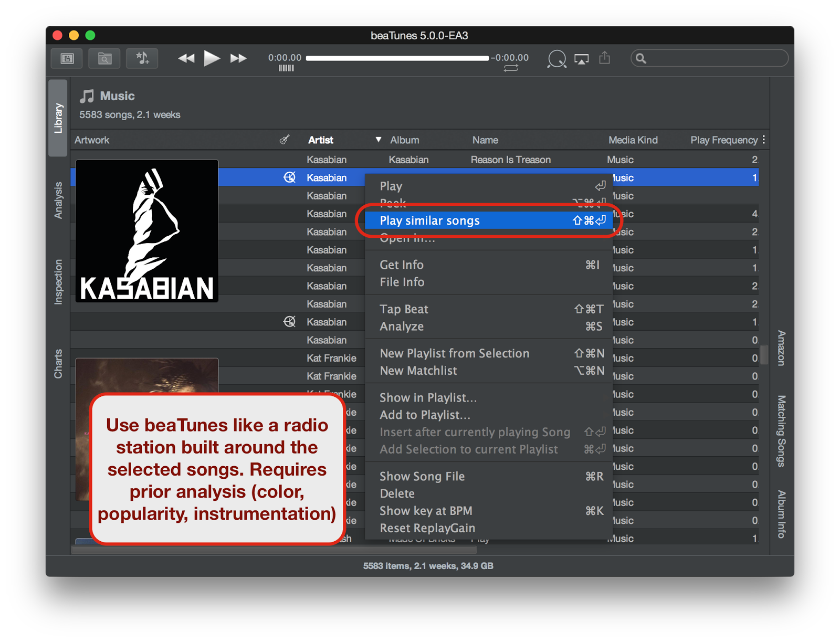This screenshot has width=840, height=642.
Task: Click the share icon in the toolbar
Action: click(605, 58)
